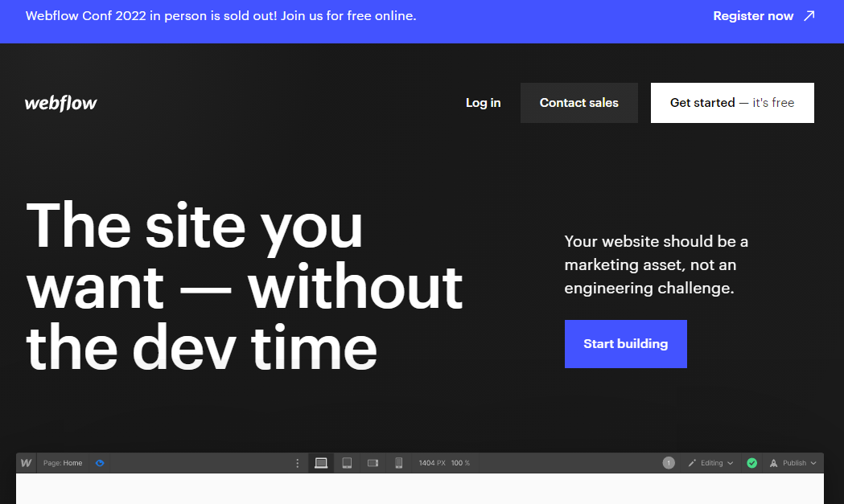Open the Page: Home selector
This screenshot has height=504, width=844.
[x=63, y=463]
